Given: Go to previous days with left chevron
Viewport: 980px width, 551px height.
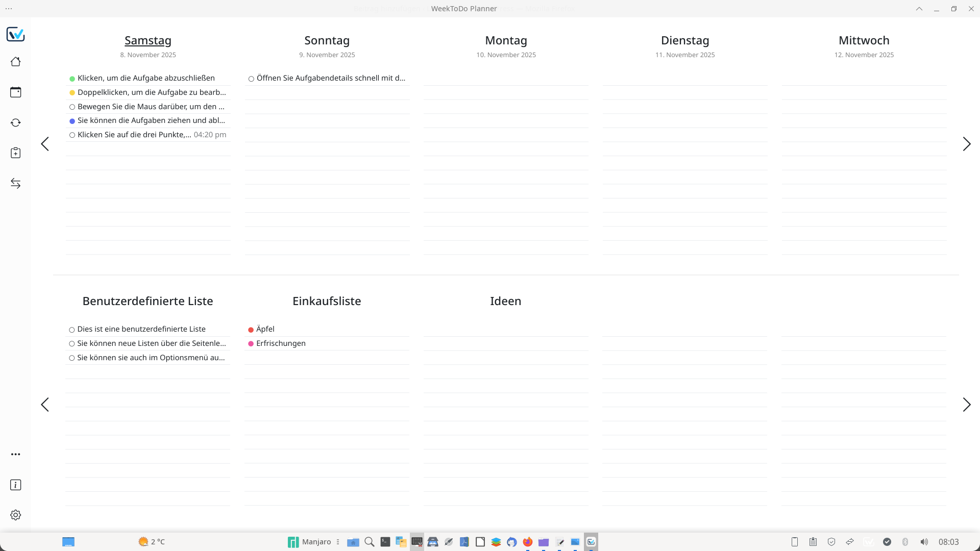Looking at the screenshot, I should [x=45, y=144].
